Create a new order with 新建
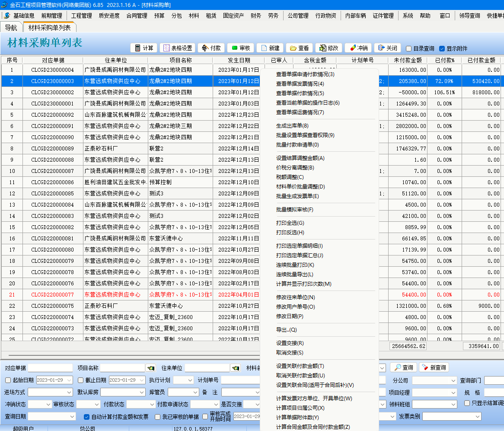The image size is (504, 431). 270,48
